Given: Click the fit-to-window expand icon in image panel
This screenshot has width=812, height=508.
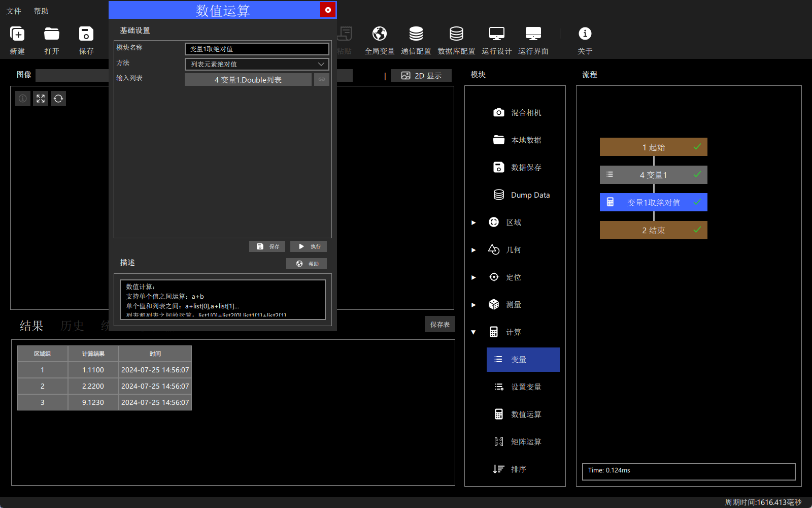Looking at the screenshot, I should pyautogui.click(x=41, y=99).
